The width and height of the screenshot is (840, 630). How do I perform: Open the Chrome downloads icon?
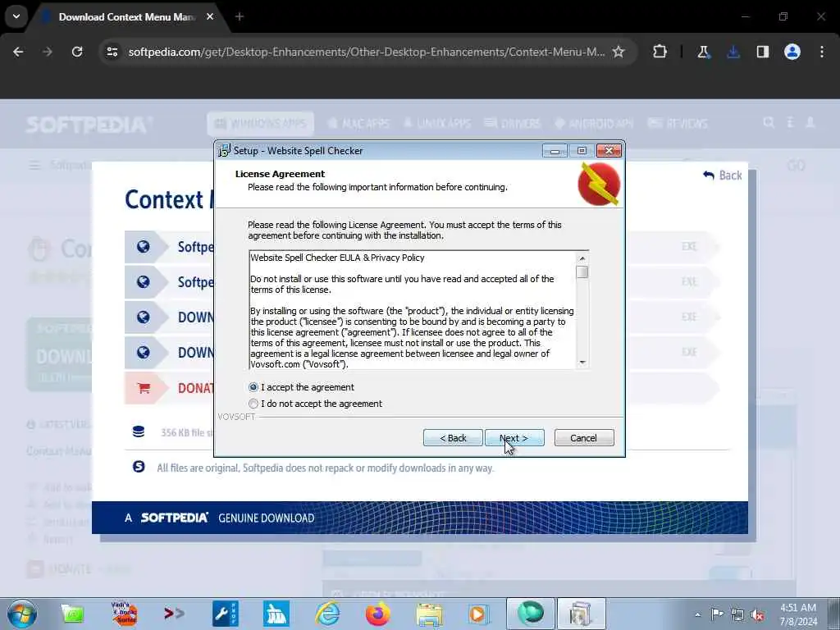click(733, 52)
